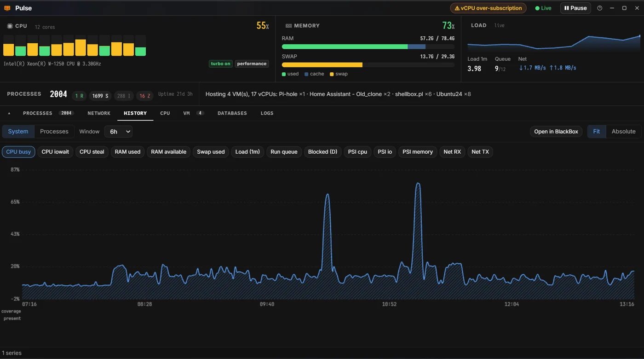
Task: Click the Pulse app logo icon
Action: (7, 8)
